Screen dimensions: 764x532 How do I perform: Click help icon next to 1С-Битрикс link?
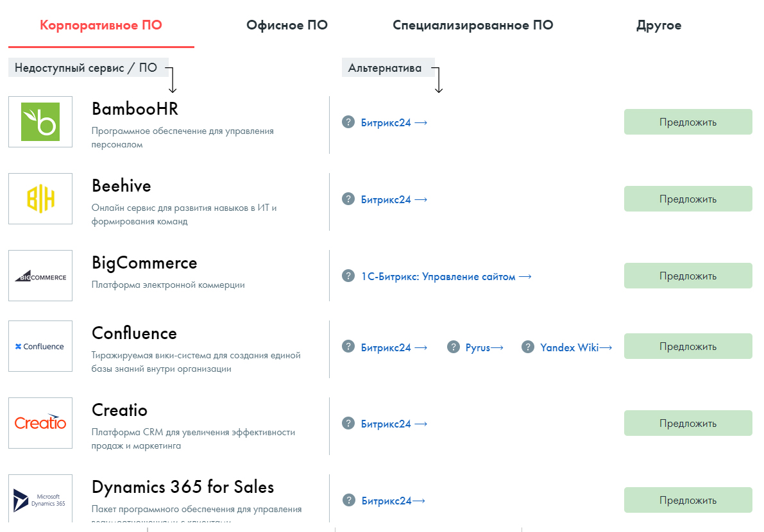click(348, 276)
